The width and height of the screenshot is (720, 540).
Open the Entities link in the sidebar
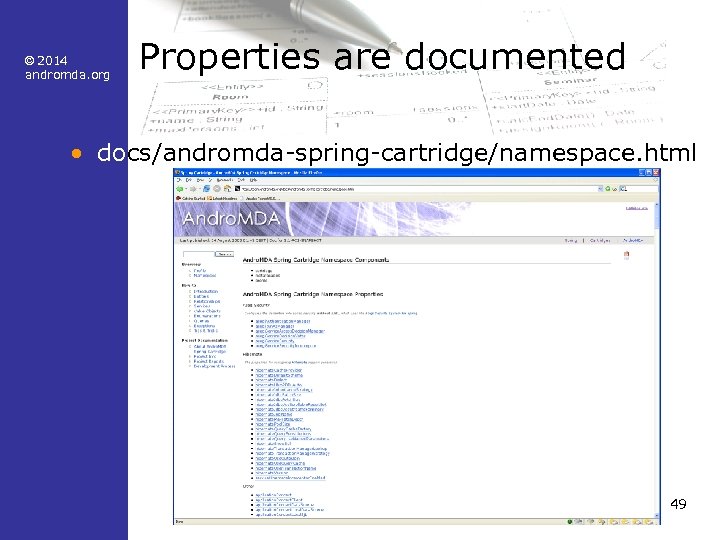tap(201, 297)
